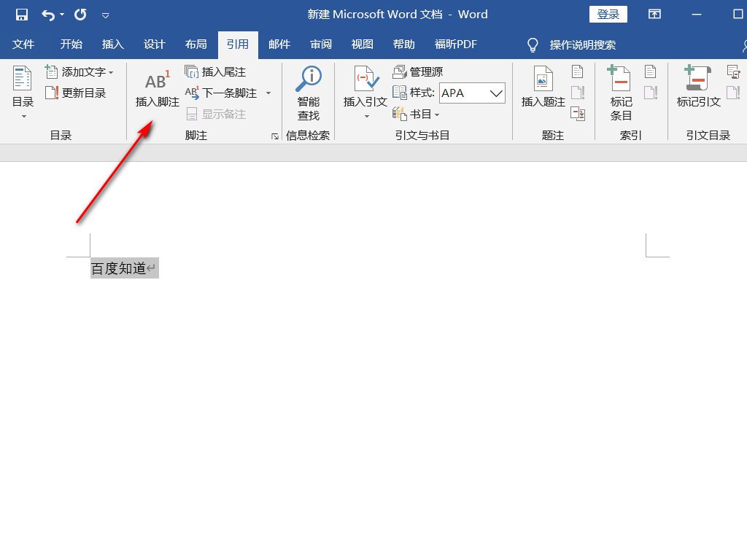
Task: Open the footnote dialog launcher arrow
Action: pos(275,136)
